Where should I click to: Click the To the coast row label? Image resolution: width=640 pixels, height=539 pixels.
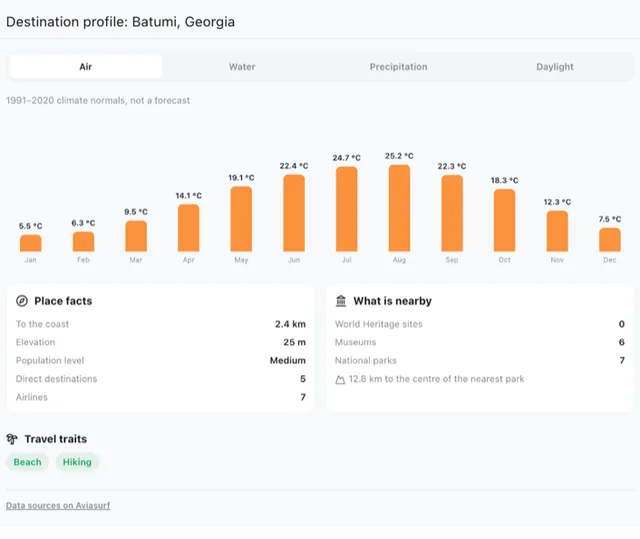coord(42,324)
